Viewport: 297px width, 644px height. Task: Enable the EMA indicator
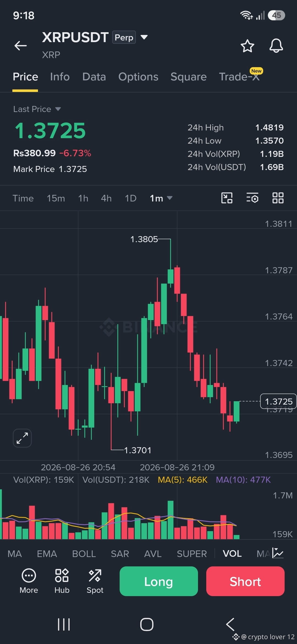click(x=47, y=554)
